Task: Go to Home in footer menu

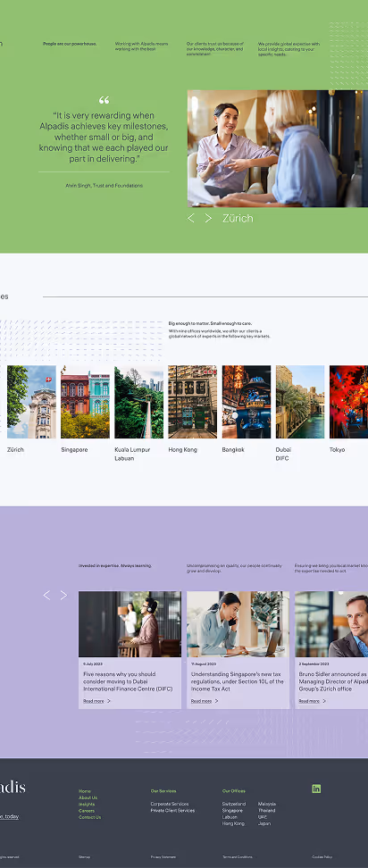Action: coord(85,791)
